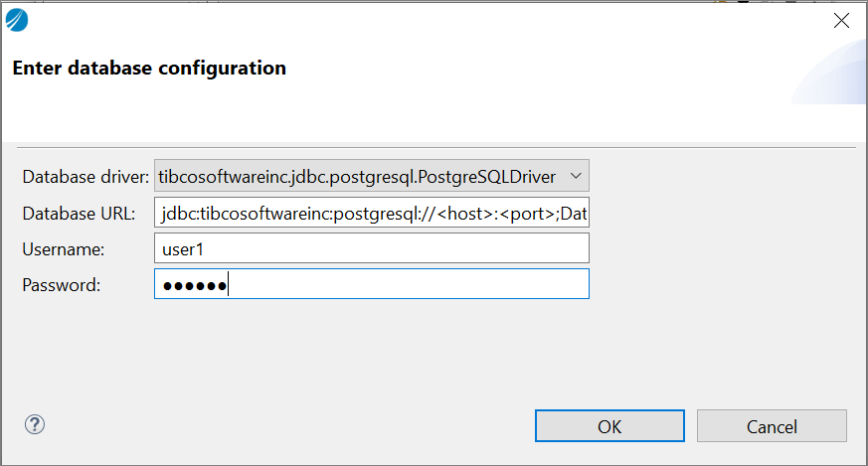Screen dimensions: 868x466
Task: Click the "user1" text in Username
Action: pos(182,249)
